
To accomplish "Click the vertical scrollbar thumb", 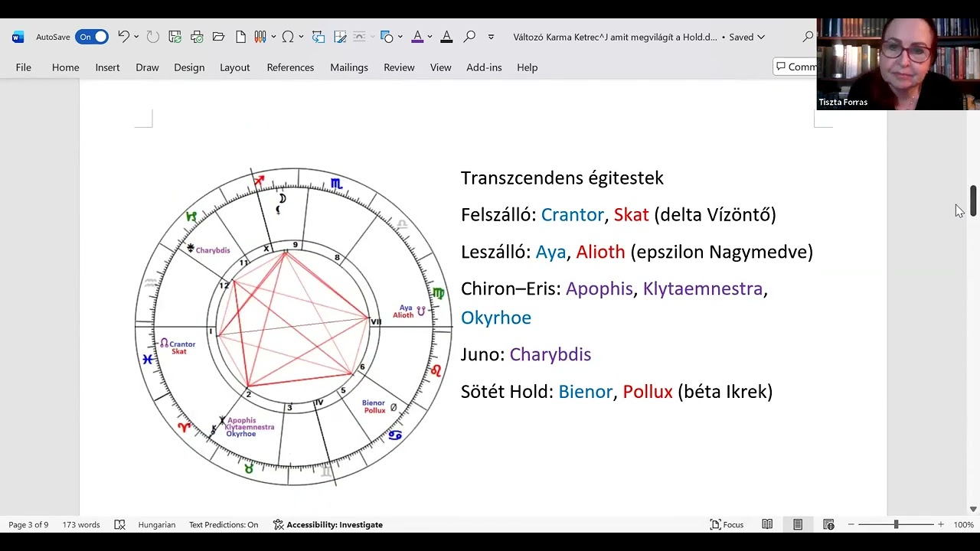I will point(974,201).
